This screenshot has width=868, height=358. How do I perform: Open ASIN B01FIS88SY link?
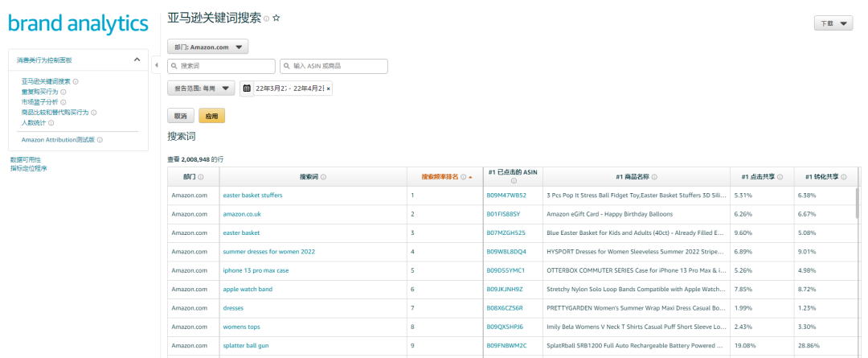point(503,214)
